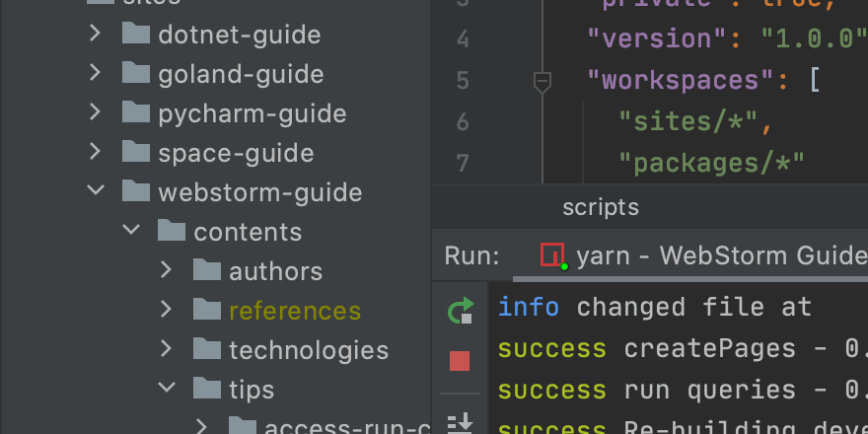Toggle code folding for the workspaces array
868x434 pixels.
[x=542, y=81]
